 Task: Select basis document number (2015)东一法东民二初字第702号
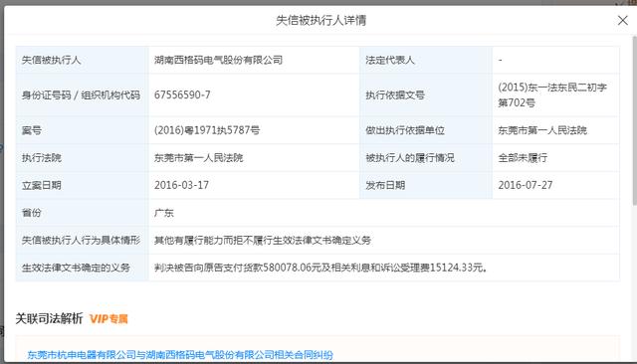click(552, 94)
